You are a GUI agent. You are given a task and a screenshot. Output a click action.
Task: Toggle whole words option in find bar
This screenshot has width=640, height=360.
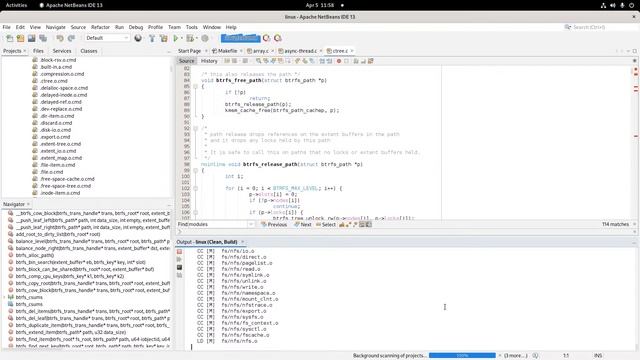point(349,224)
